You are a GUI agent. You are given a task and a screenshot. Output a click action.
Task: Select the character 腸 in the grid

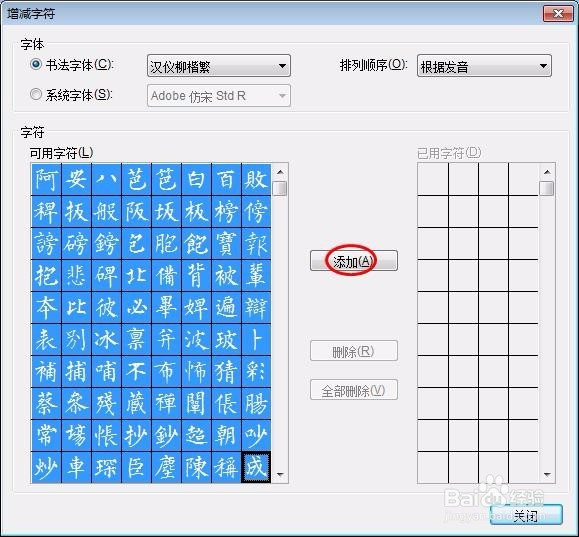(256, 403)
